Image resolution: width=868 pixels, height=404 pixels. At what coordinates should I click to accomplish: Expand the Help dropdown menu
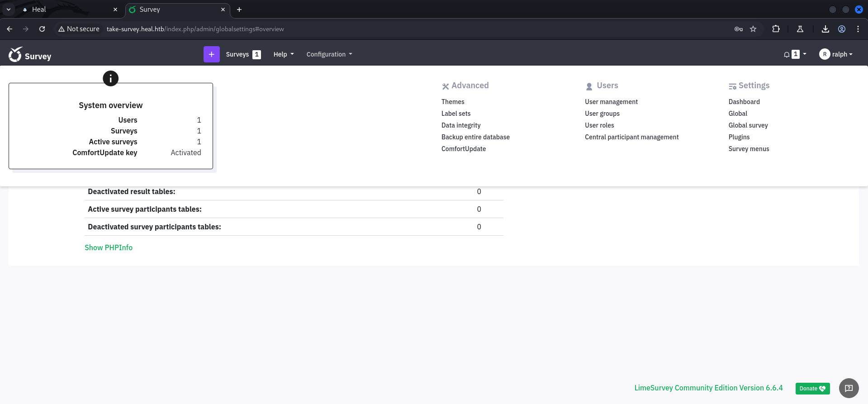click(284, 54)
